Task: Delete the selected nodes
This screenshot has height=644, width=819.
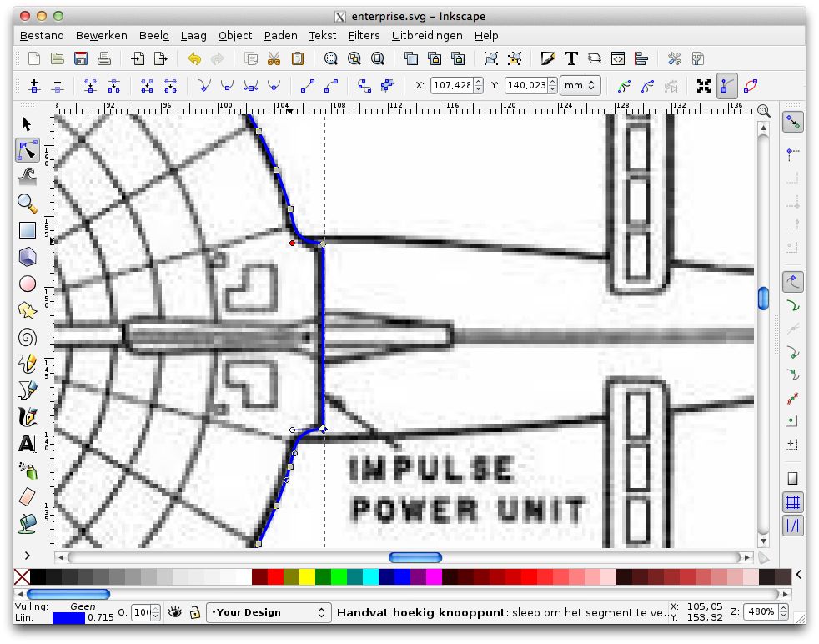Action: pyautogui.click(x=58, y=86)
